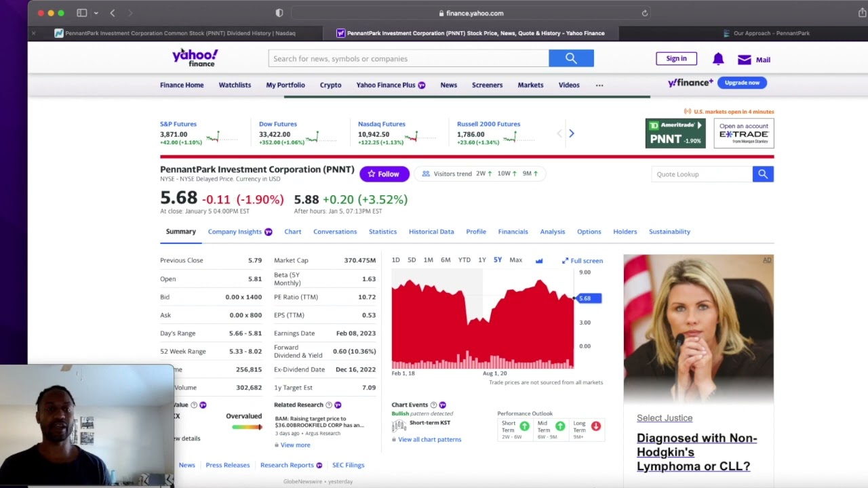
Task: Click the Chart Events help icon
Action: tap(433, 405)
